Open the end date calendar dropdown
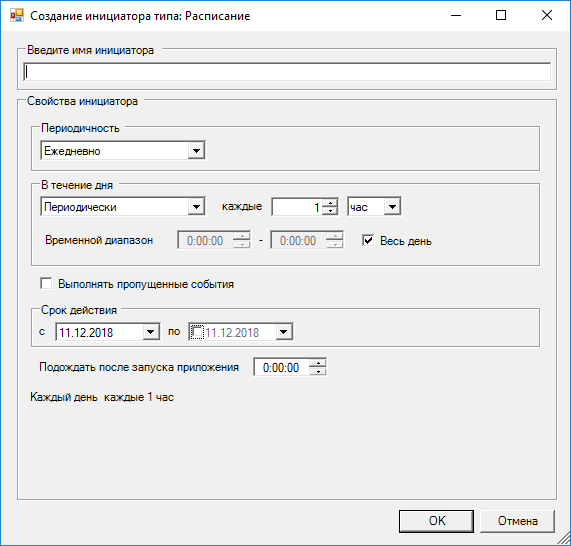 pos(284,332)
